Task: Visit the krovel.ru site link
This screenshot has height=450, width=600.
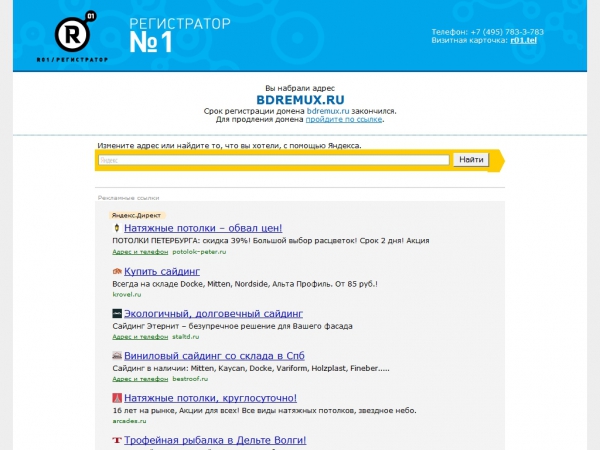Action: point(127,294)
